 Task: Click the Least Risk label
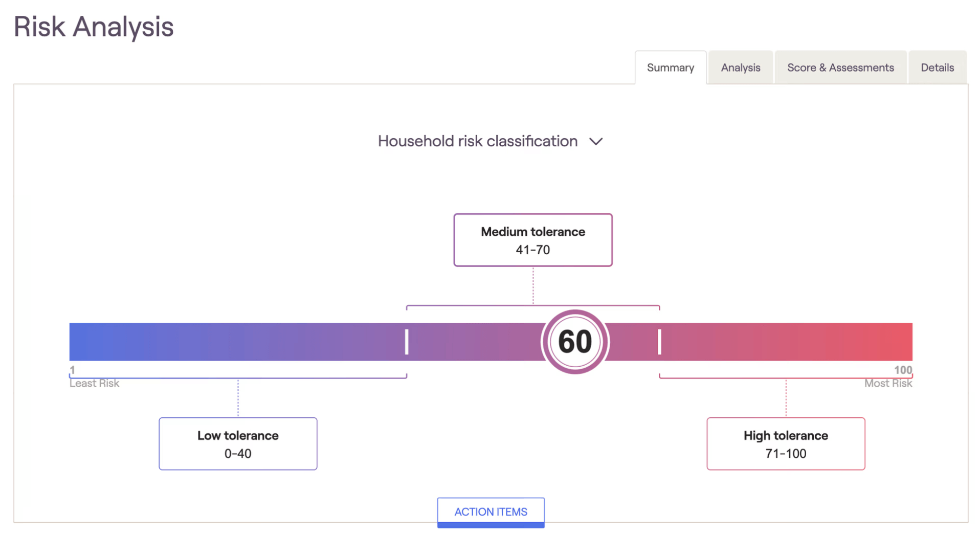pos(94,383)
